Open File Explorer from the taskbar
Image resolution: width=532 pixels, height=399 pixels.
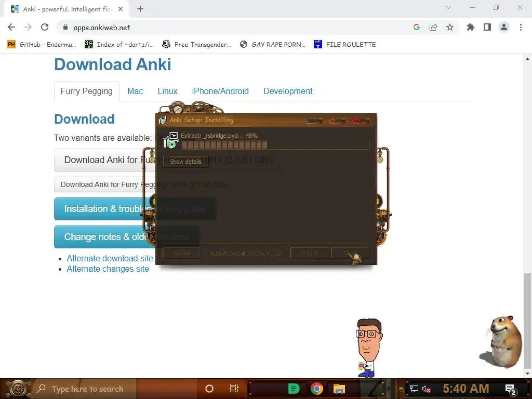(x=339, y=389)
